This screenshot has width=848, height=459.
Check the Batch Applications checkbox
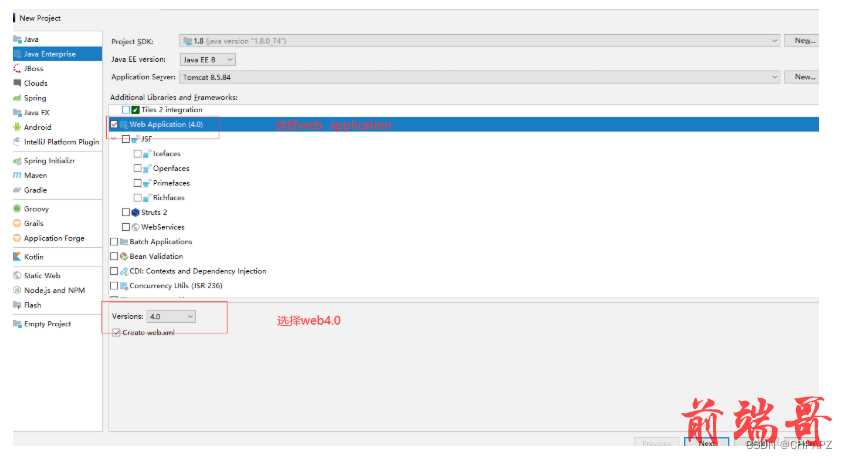[114, 242]
